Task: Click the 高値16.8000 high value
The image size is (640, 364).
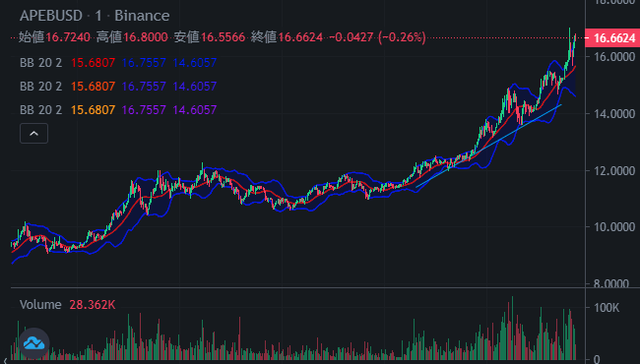Action: coord(132,37)
